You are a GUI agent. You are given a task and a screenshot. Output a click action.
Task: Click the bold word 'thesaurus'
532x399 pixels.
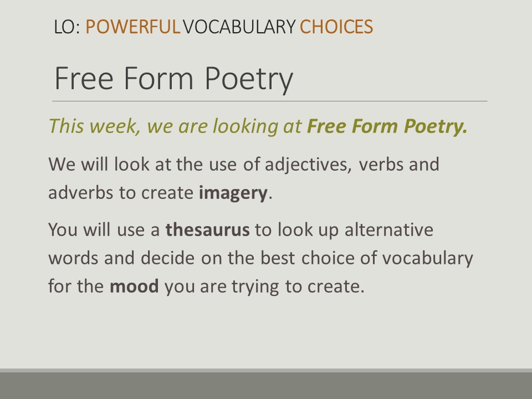click(x=207, y=229)
